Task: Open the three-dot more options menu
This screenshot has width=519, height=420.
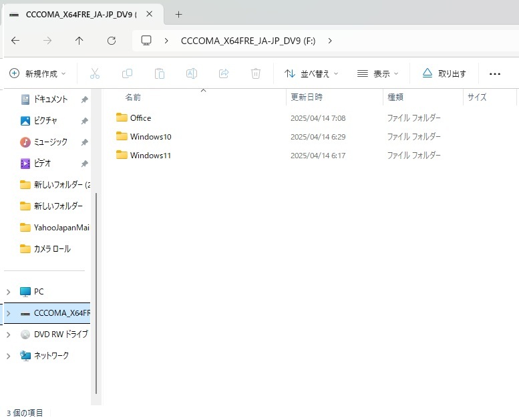Action: pos(495,74)
